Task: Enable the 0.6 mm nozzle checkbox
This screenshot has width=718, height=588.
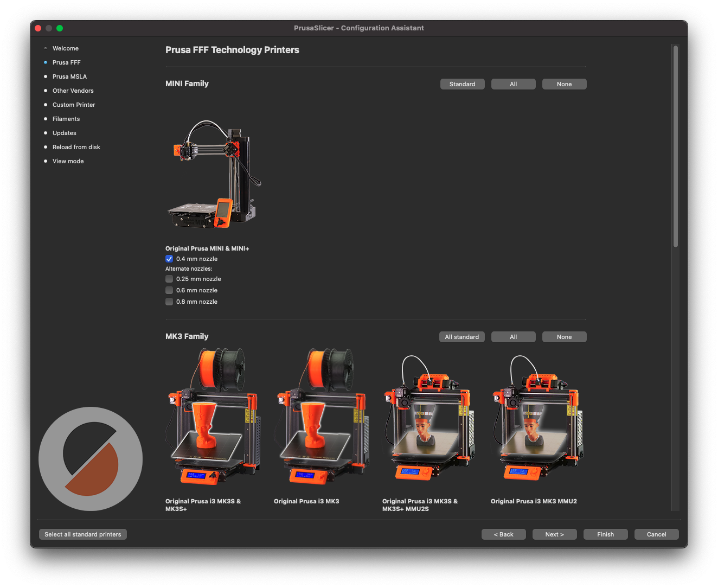Action: click(x=169, y=290)
